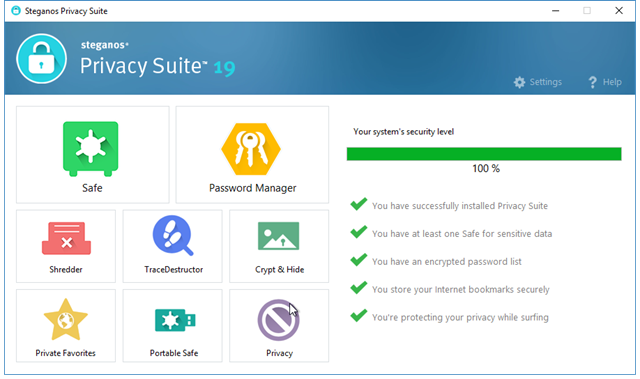This screenshot has width=640, height=379.
Task: Click the Help question mark
Action: coord(592,82)
